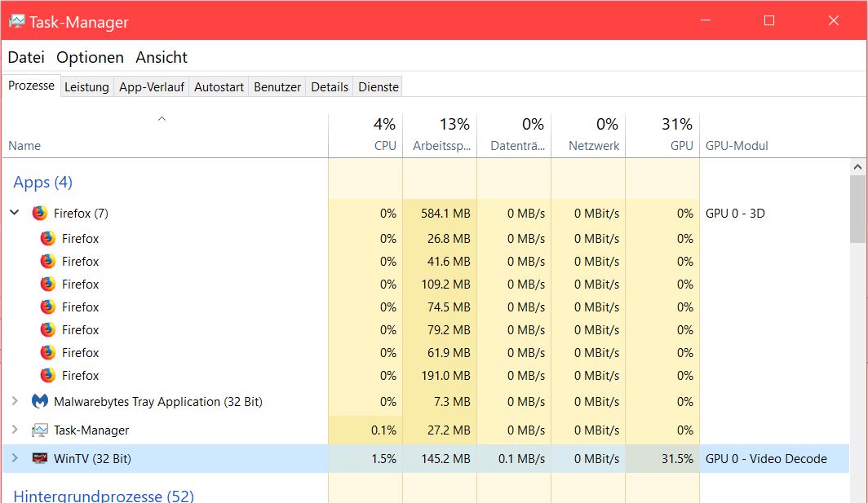
Task: Expand the Malwarebytes Tray Application entry
Action: click(15, 401)
